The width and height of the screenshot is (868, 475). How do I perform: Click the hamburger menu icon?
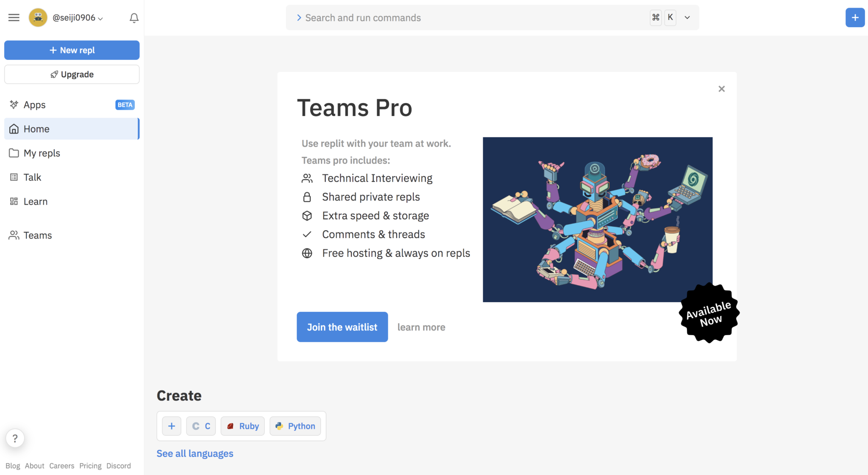tap(14, 18)
